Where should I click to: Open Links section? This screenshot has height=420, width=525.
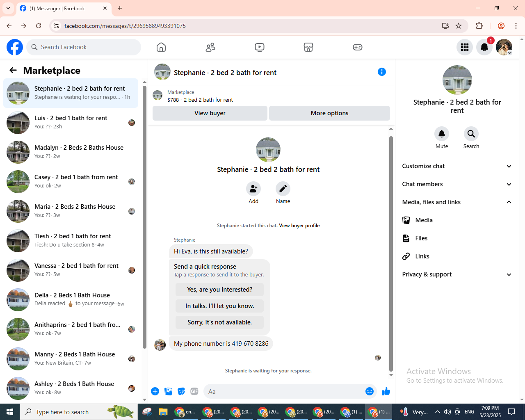point(457,256)
